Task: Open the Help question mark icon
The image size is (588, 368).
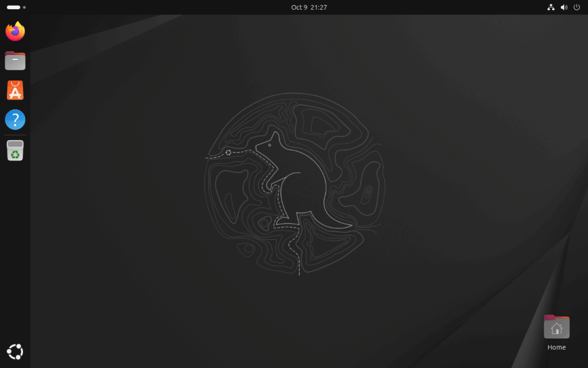Action: tap(16, 120)
